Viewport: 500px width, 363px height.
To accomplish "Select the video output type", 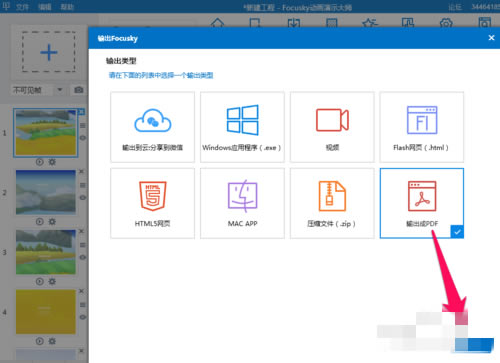I will (x=332, y=127).
